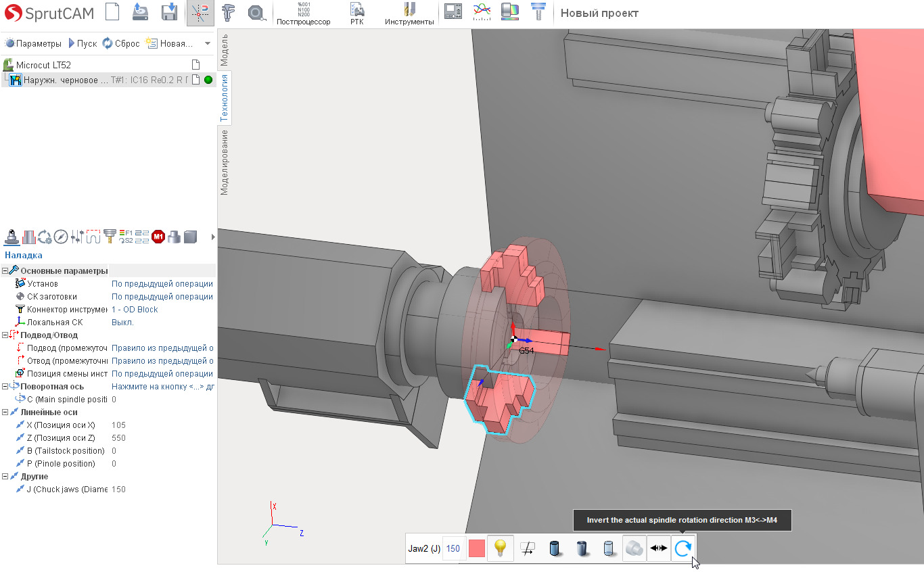This screenshot has width=924, height=572.
Task: Click the blue spindle holder icon in top toolbar
Action: coord(538,12)
